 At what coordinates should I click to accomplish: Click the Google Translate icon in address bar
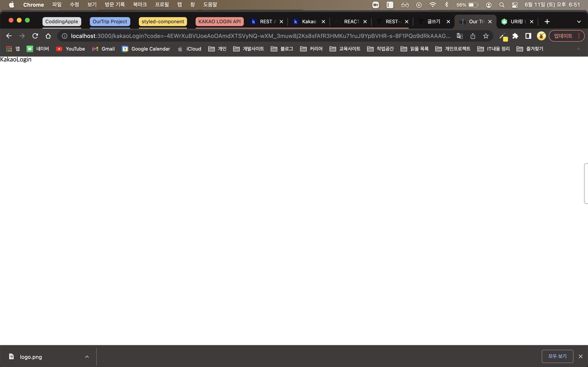459,36
